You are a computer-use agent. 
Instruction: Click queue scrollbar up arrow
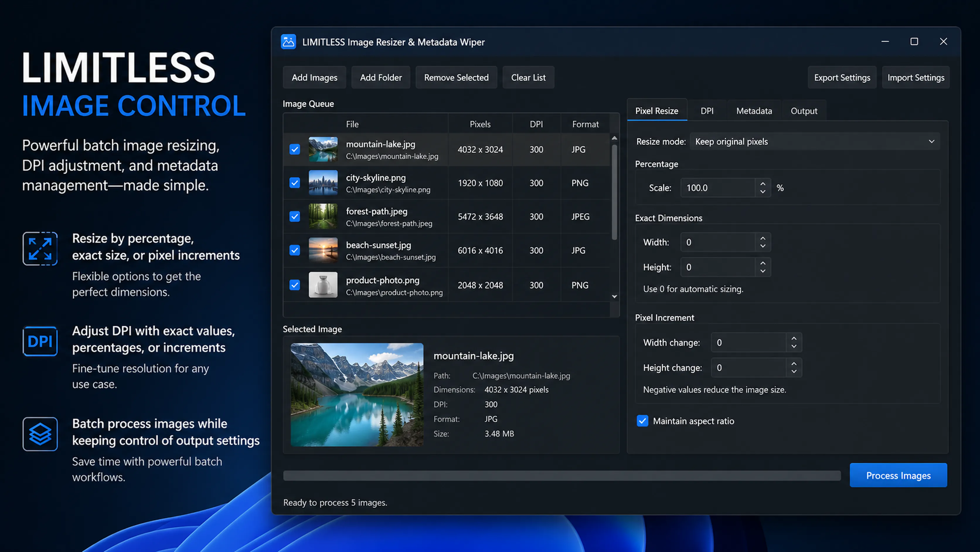(x=614, y=138)
